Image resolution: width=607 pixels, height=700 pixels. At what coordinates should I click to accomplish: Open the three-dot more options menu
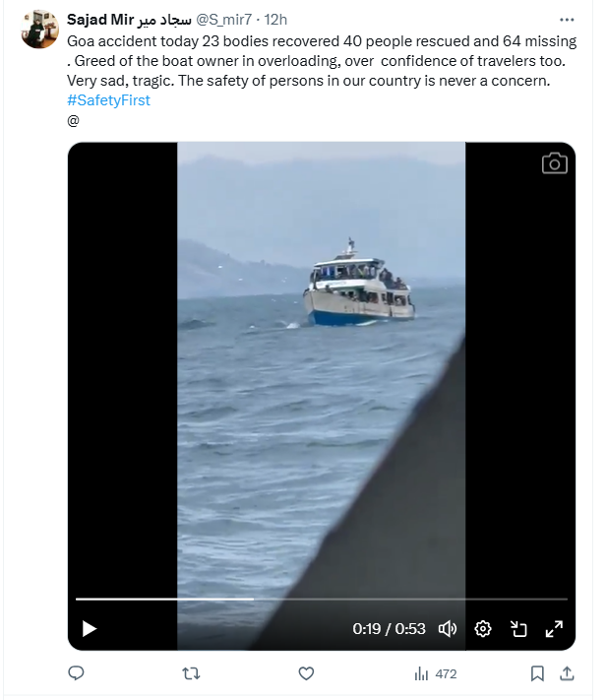pos(567,20)
